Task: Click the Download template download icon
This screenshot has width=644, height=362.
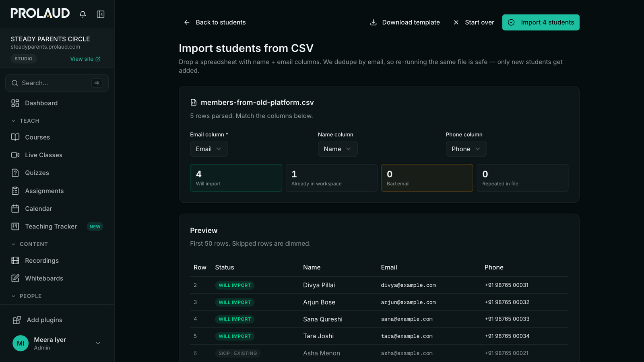Action: coord(374,23)
